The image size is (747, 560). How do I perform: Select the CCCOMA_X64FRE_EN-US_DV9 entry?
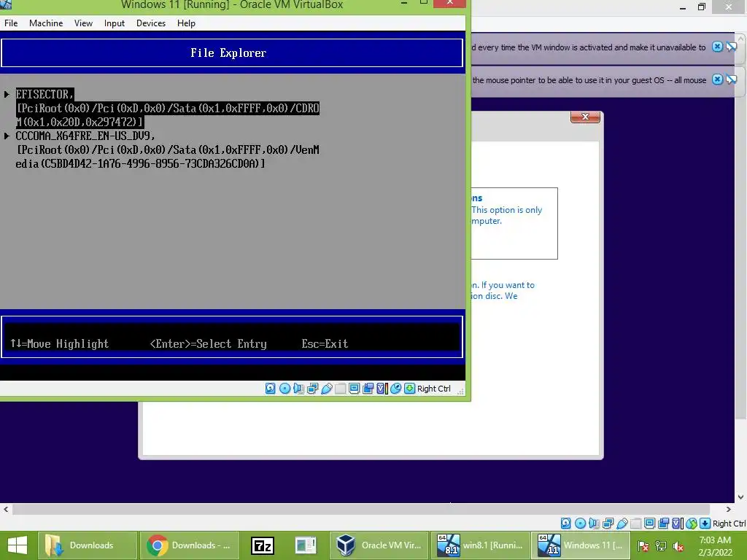167,149
